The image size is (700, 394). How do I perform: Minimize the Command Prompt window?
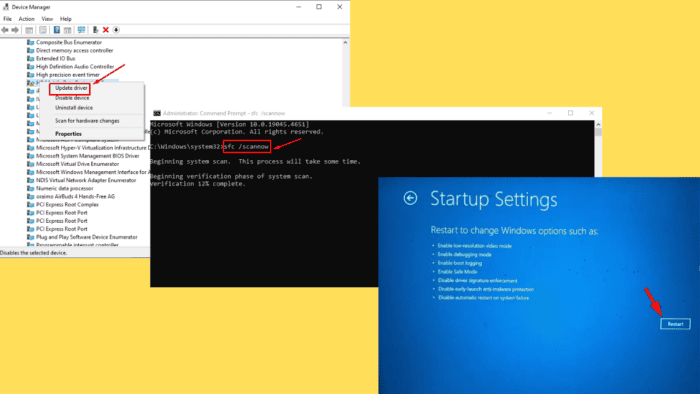[x=550, y=113]
